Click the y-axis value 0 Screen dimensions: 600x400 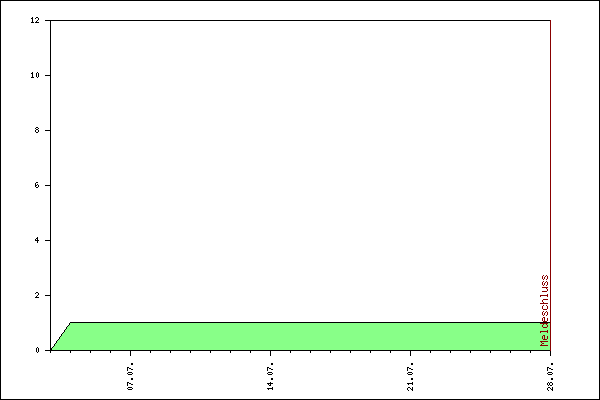(38, 350)
